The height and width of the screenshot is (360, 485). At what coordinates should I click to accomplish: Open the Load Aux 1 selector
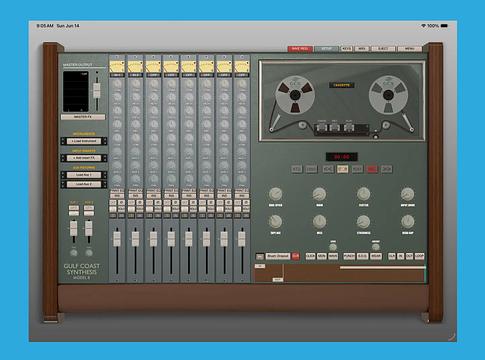click(x=84, y=175)
